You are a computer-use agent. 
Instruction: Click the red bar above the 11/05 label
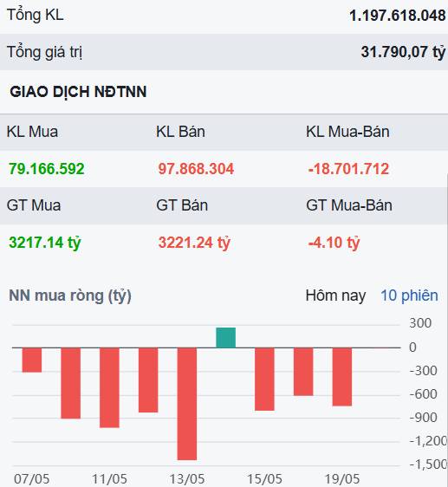pyautogui.click(x=109, y=387)
